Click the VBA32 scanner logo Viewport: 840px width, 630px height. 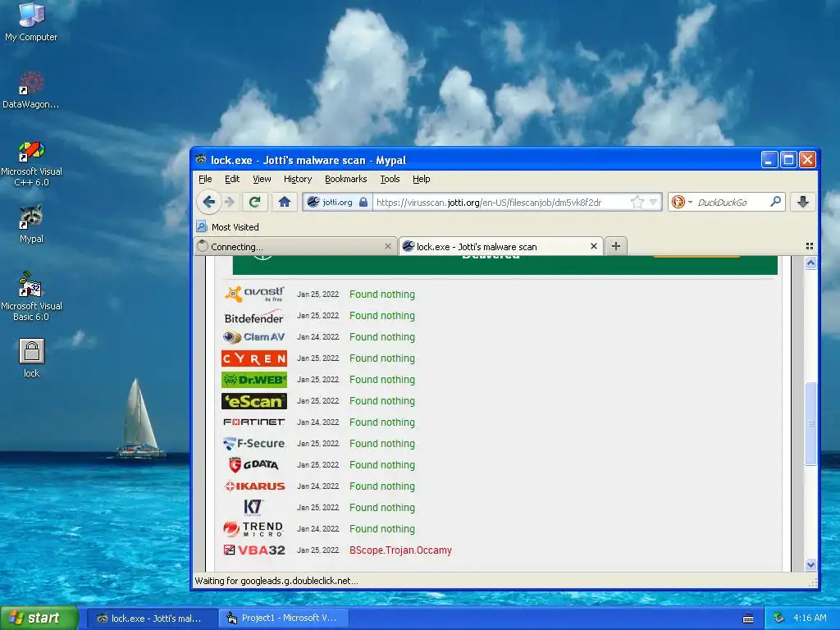click(x=254, y=550)
